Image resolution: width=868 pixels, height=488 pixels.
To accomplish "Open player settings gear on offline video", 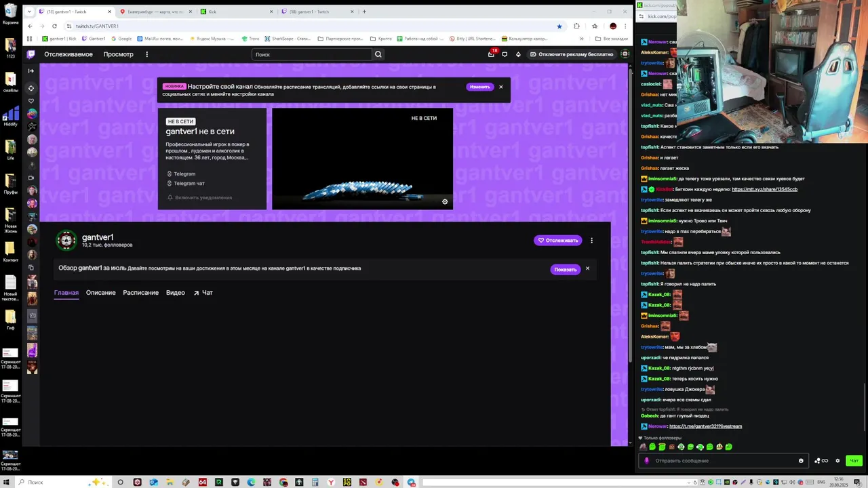I will 445,201.
